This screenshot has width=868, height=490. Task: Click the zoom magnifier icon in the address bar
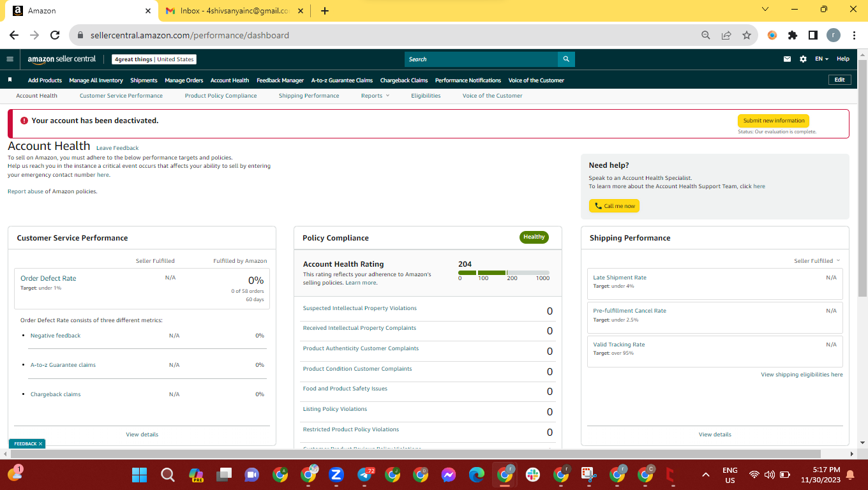pos(706,35)
